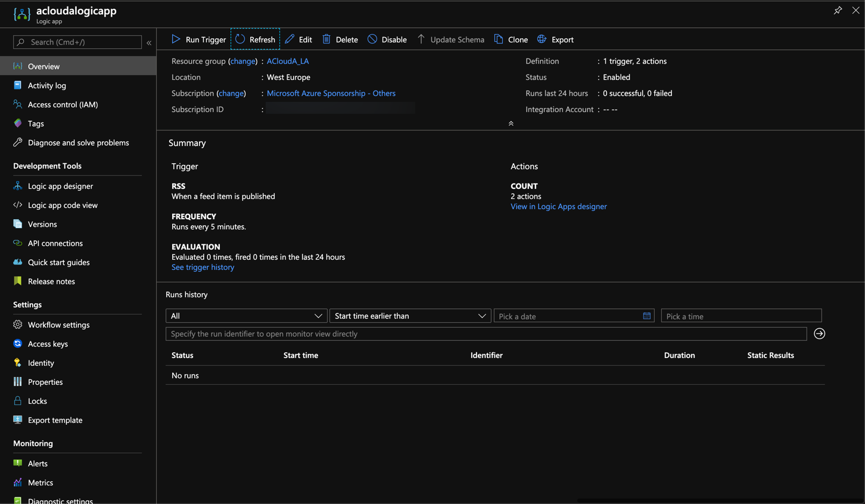Click the Edit pencil icon

pyautogui.click(x=290, y=39)
